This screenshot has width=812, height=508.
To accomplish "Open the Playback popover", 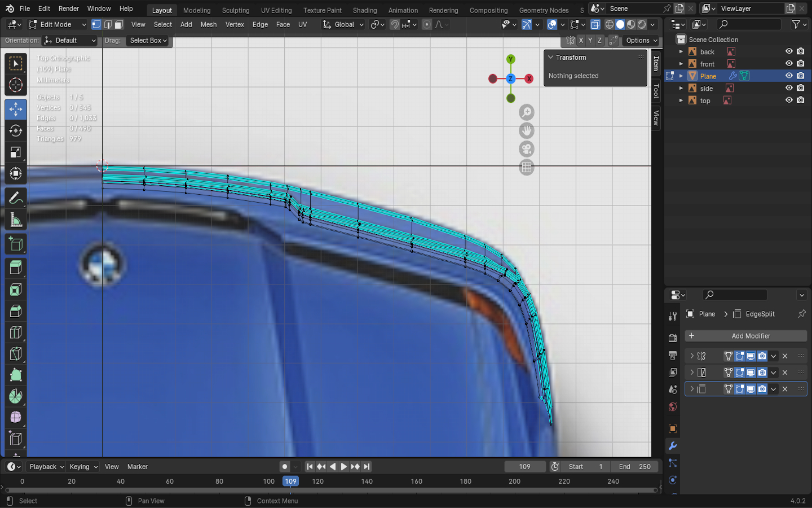I will tap(46, 467).
